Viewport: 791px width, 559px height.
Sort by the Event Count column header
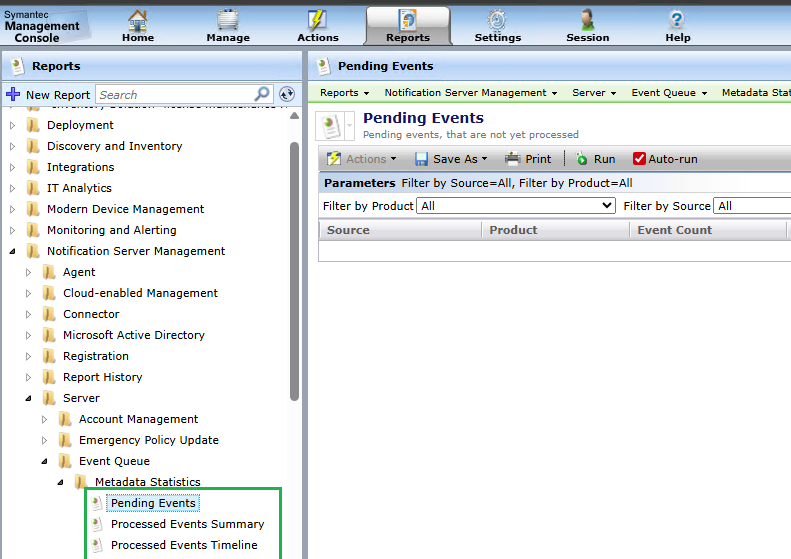click(708, 230)
